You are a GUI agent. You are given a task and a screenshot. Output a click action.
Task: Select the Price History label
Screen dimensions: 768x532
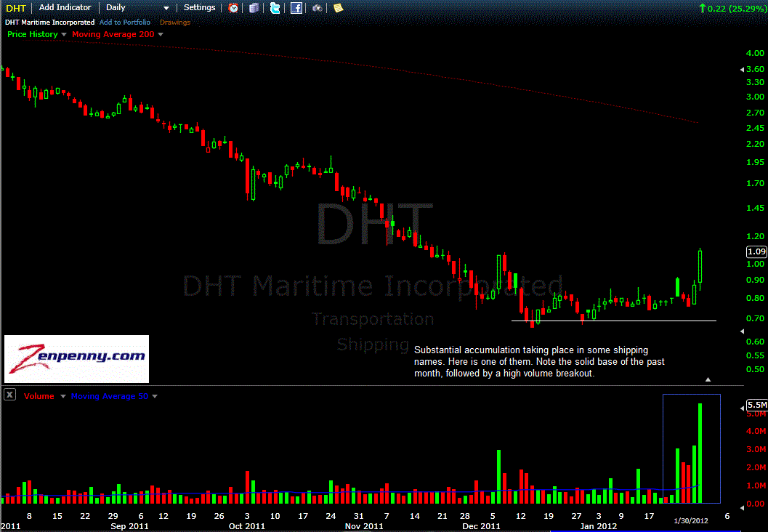click(x=32, y=34)
